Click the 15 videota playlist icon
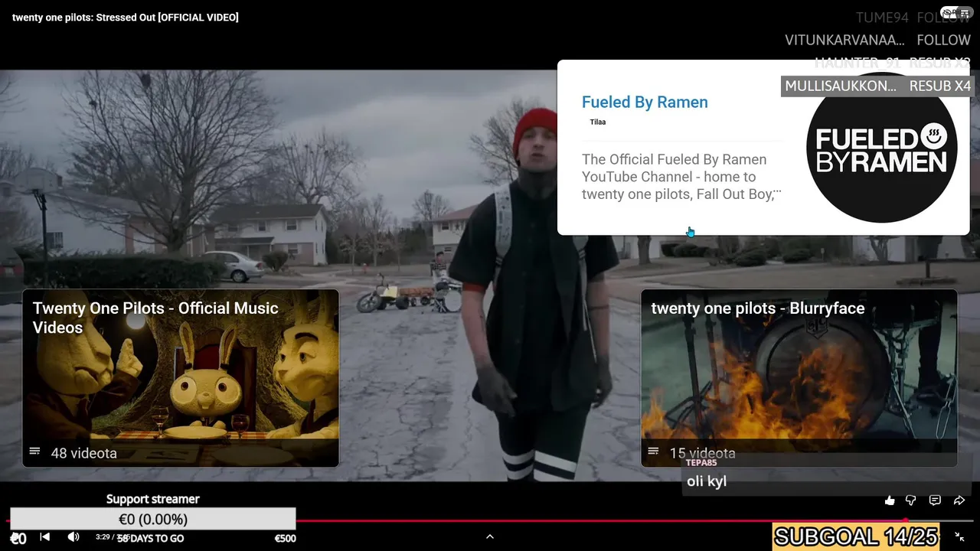Viewport: 980px width, 551px height. point(653,452)
